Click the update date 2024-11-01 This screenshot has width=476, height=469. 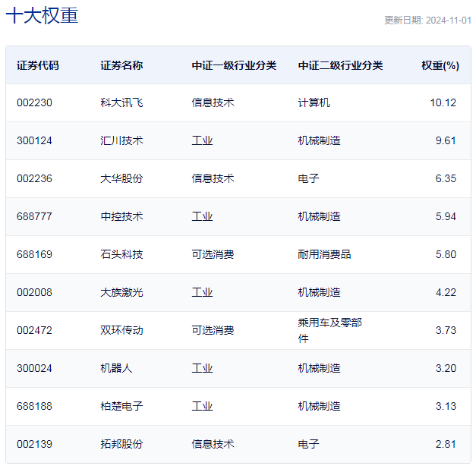click(x=449, y=20)
